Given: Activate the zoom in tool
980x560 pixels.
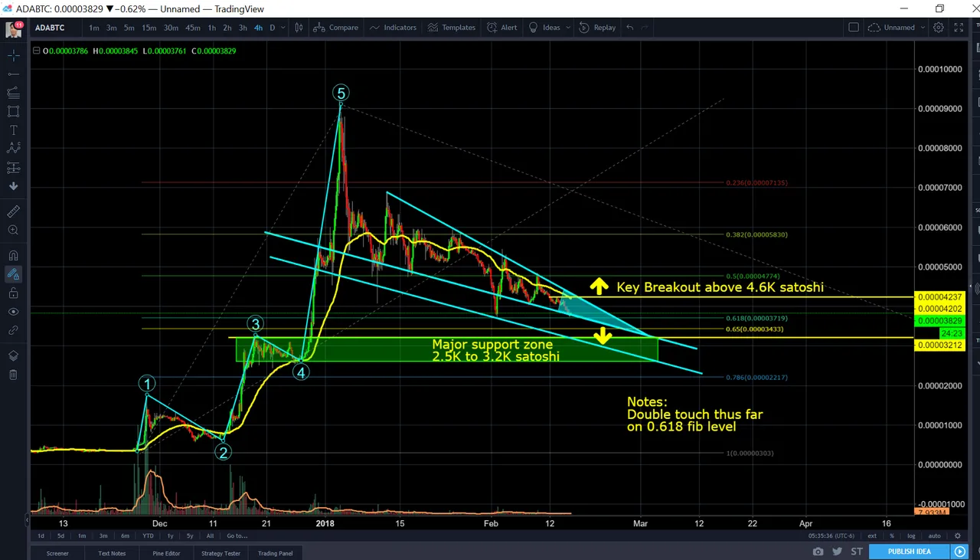Looking at the screenshot, I should click(x=13, y=231).
